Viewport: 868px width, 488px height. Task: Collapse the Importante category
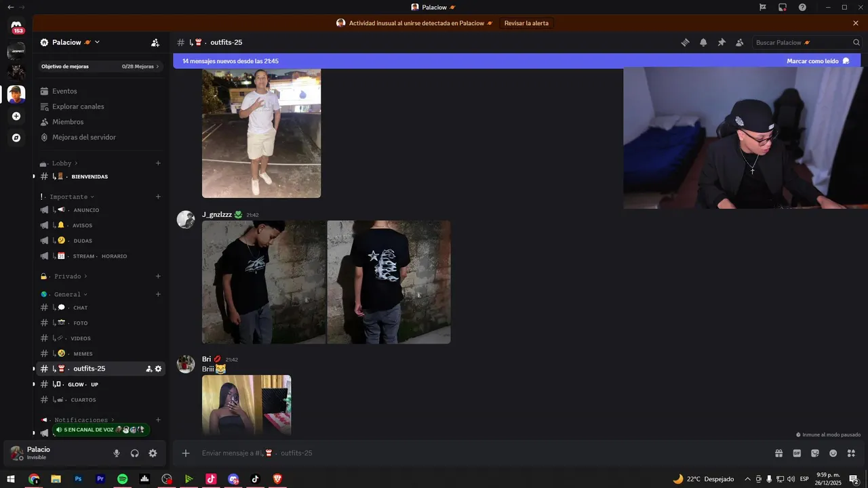pos(67,197)
